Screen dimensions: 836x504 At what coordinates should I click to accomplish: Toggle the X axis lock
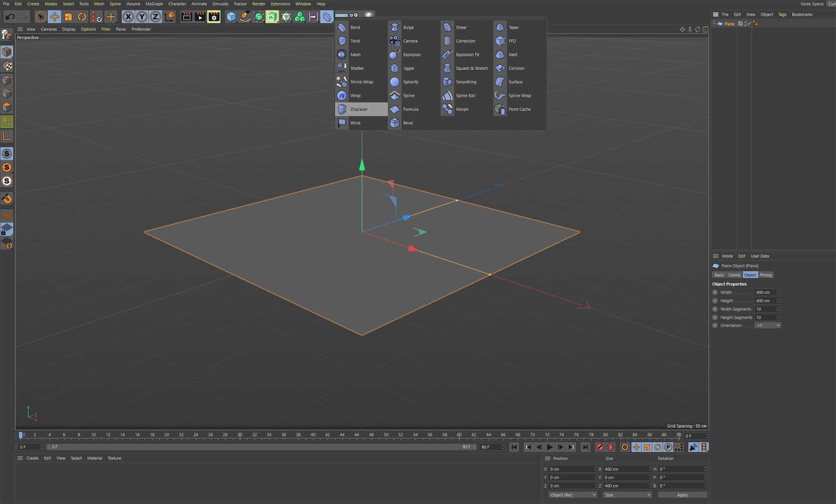(x=128, y=17)
